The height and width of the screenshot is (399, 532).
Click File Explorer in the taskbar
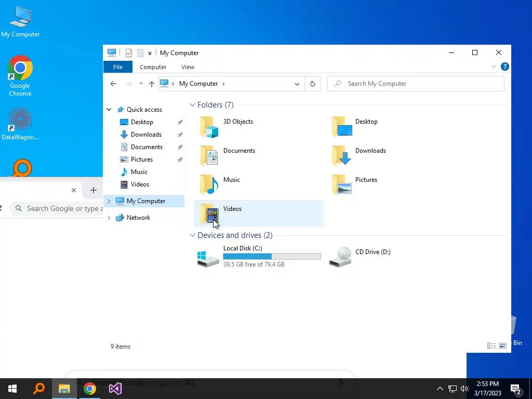(64, 389)
